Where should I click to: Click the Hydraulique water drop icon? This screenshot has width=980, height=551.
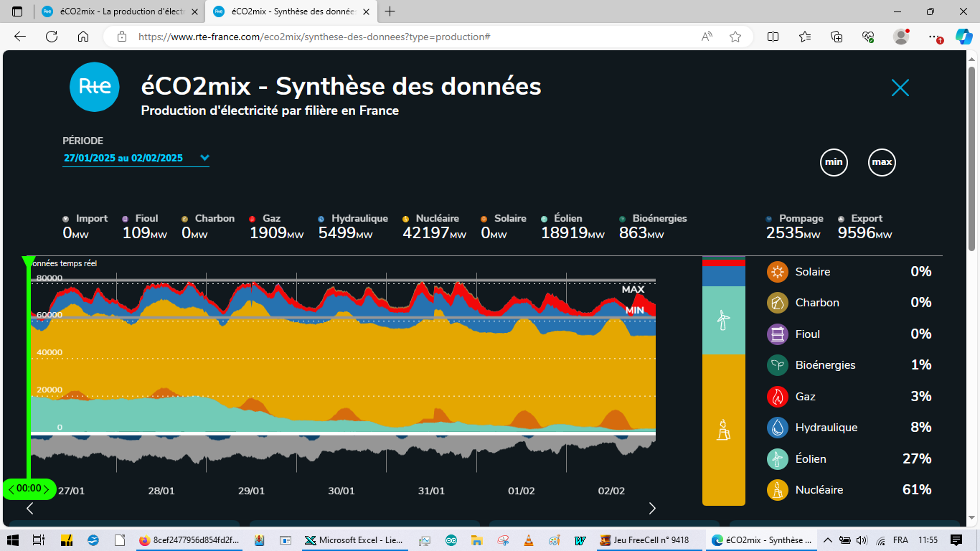pyautogui.click(x=778, y=428)
